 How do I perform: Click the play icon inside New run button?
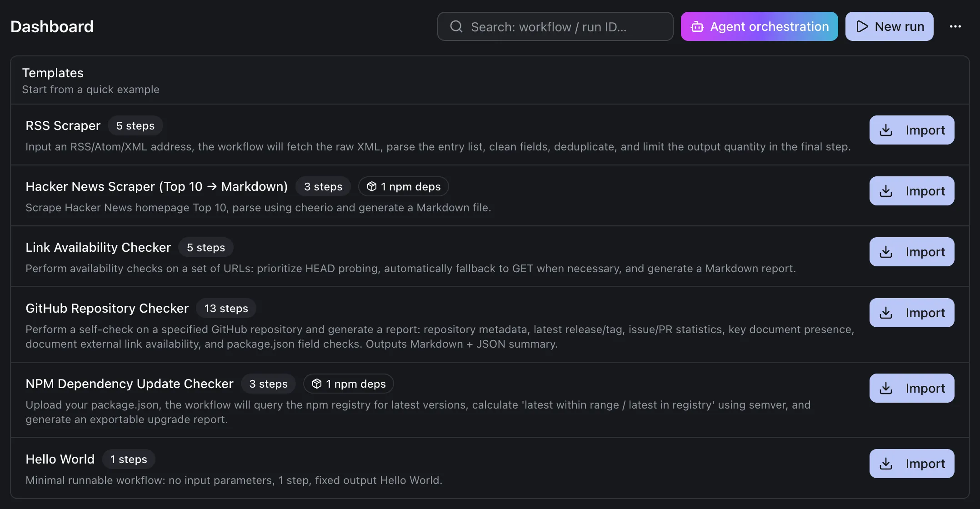[862, 26]
